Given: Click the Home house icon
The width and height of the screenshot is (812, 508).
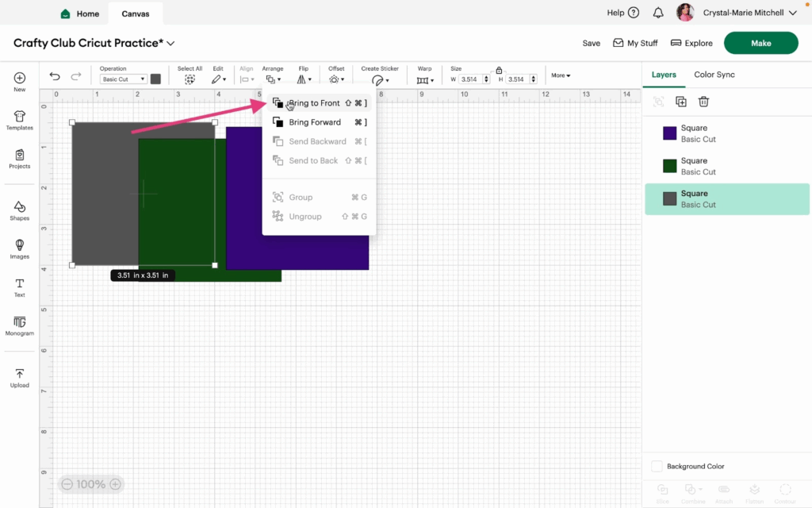Looking at the screenshot, I should (x=65, y=14).
